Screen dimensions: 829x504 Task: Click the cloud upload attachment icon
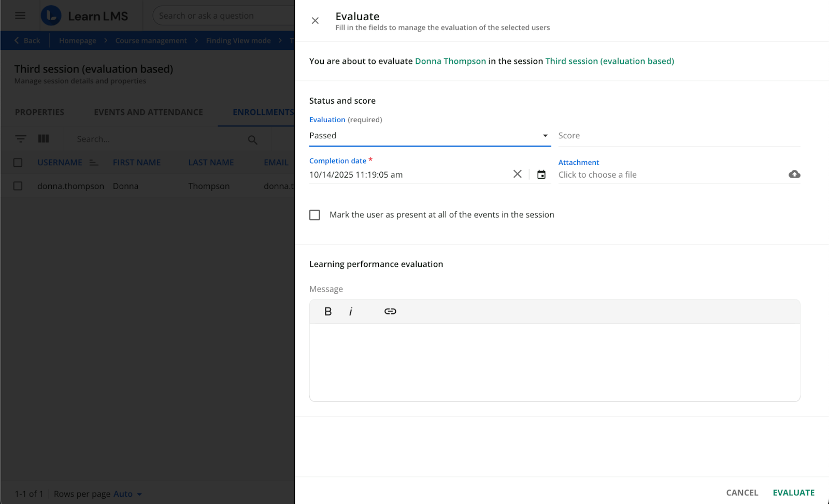coord(794,175)
